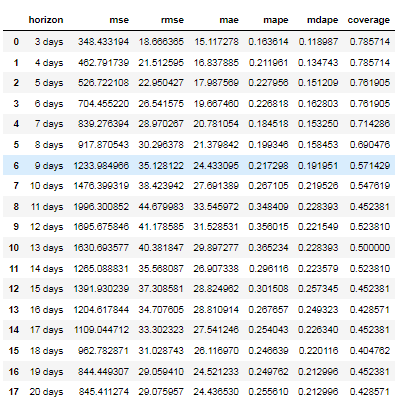This screenshot has width=402, height=399.
Task: Click the 18 days horizon cell
Action: click(46, 351)
